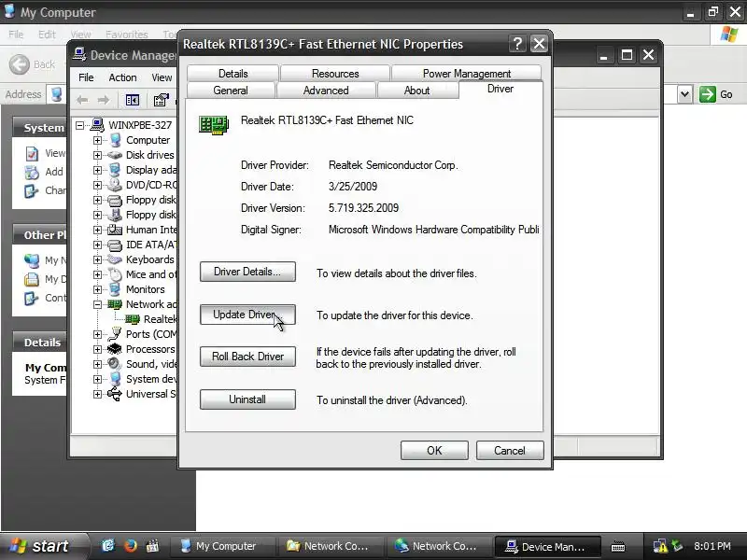The height and width of the screenshot is (560, 747).
Task: Click Roll Back Driver button
Action: tap(247, 357)
